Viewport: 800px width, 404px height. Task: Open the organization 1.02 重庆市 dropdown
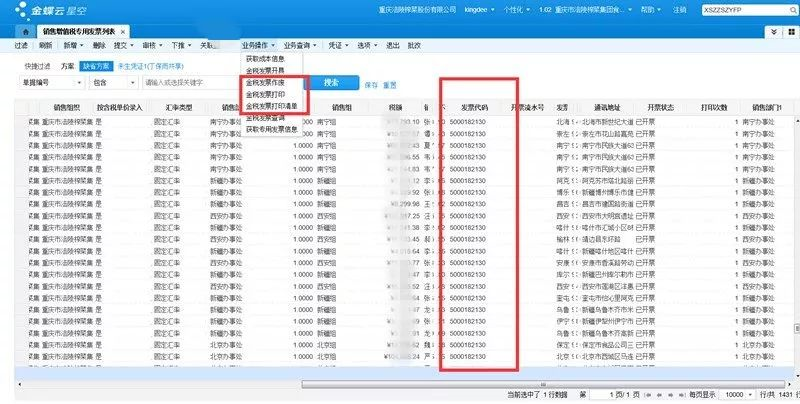585,10
